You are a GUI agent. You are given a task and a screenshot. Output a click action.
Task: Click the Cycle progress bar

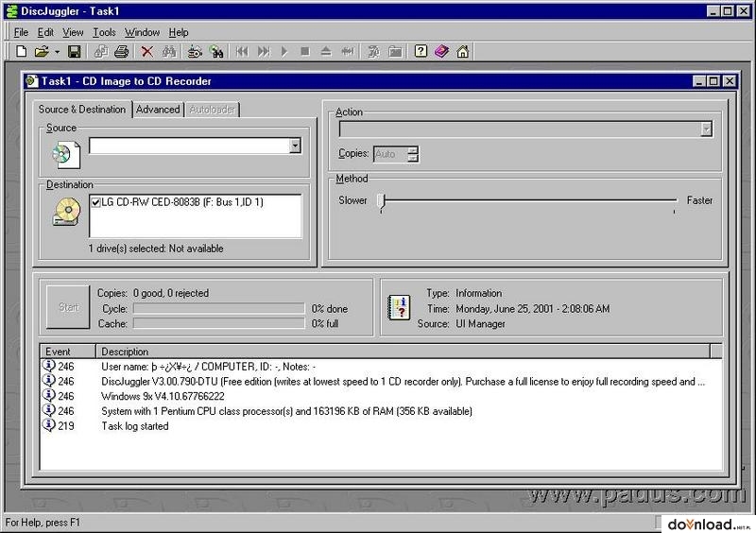(x=219, y=308)
